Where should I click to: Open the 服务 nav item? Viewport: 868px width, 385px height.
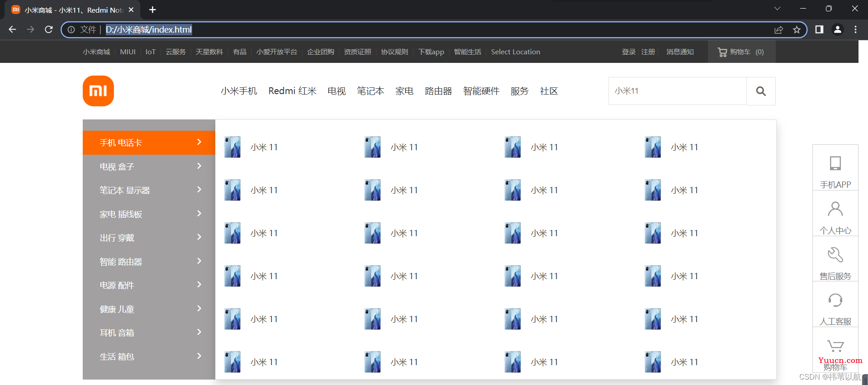[520, 91]
